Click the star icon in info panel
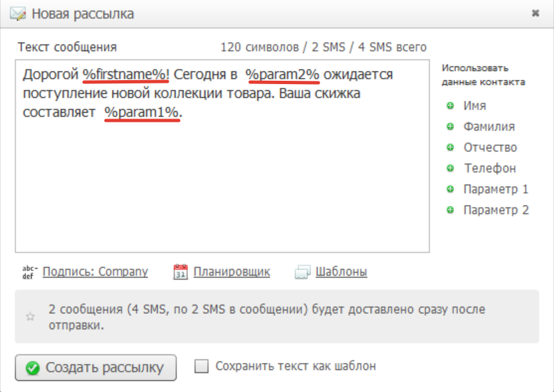 point(30,317)
